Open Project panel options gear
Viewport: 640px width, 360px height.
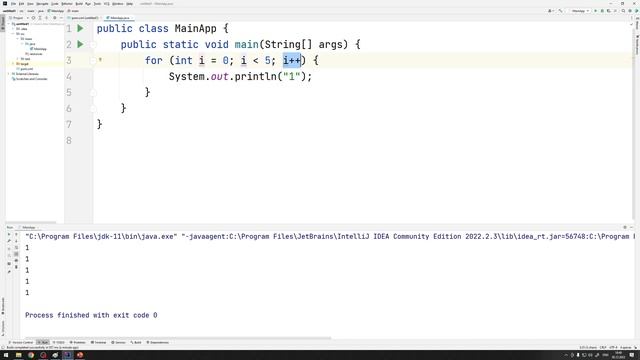point(55,18)
